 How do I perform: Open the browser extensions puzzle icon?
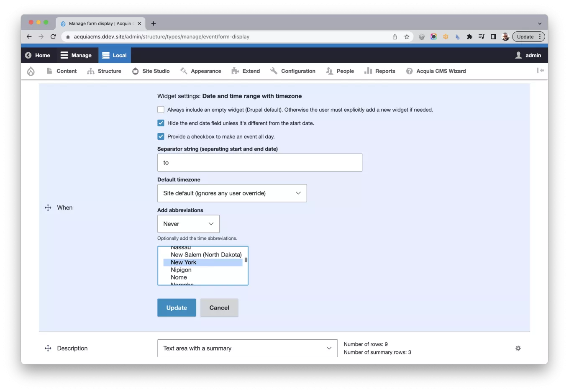coord(469,37)
